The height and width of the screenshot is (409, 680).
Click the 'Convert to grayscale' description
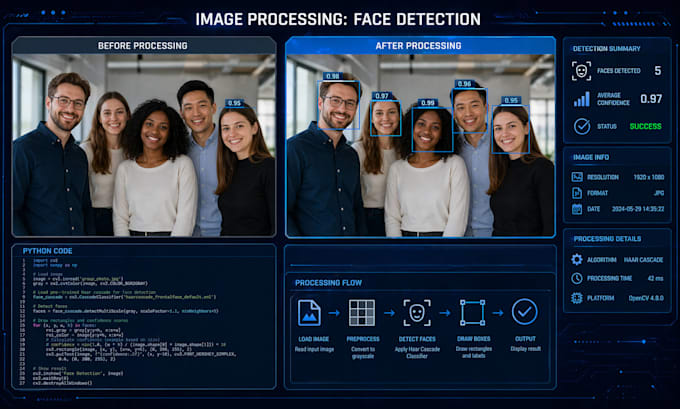363,353
